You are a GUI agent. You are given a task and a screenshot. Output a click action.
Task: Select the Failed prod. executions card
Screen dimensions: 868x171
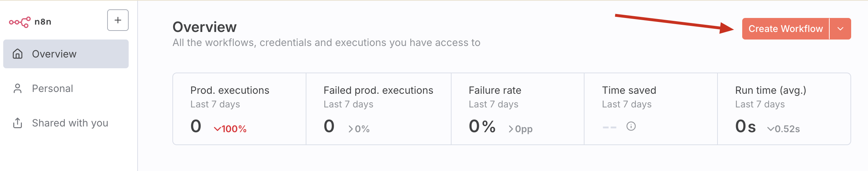[x=378, y=109]
